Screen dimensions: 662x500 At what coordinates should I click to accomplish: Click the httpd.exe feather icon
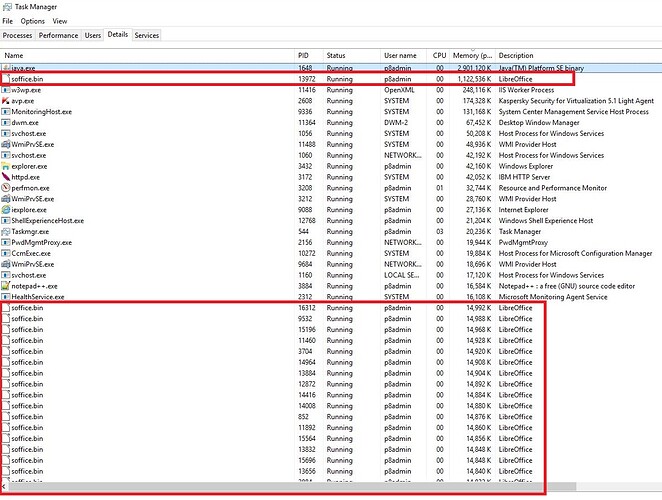5,177
